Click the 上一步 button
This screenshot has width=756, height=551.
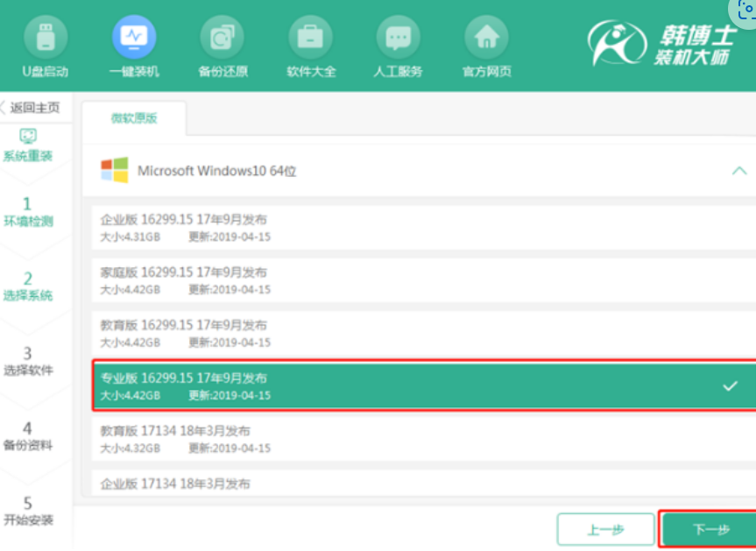pos(605,529)
